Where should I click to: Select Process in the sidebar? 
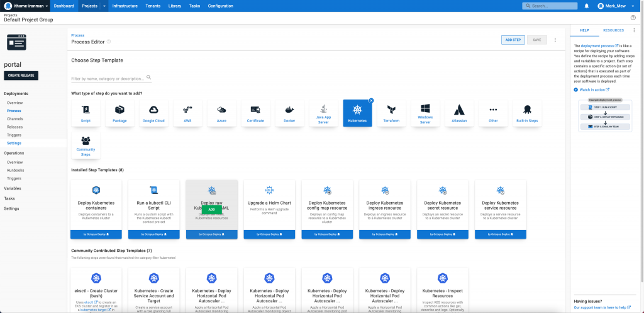[14, 111]
